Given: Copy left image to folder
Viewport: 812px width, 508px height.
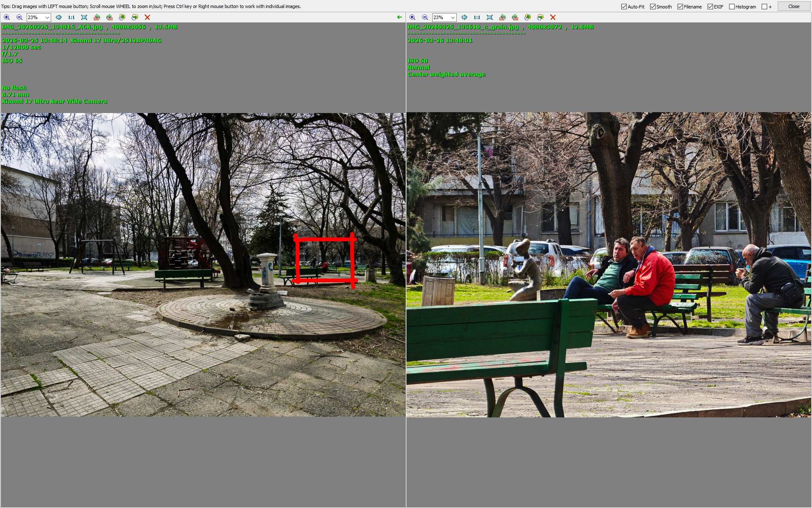Looking at the screenshot, I should click(x=122, y=17).
